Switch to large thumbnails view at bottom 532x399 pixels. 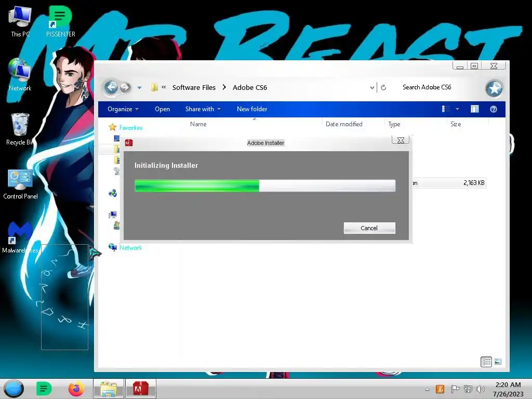tap(498, 362)
